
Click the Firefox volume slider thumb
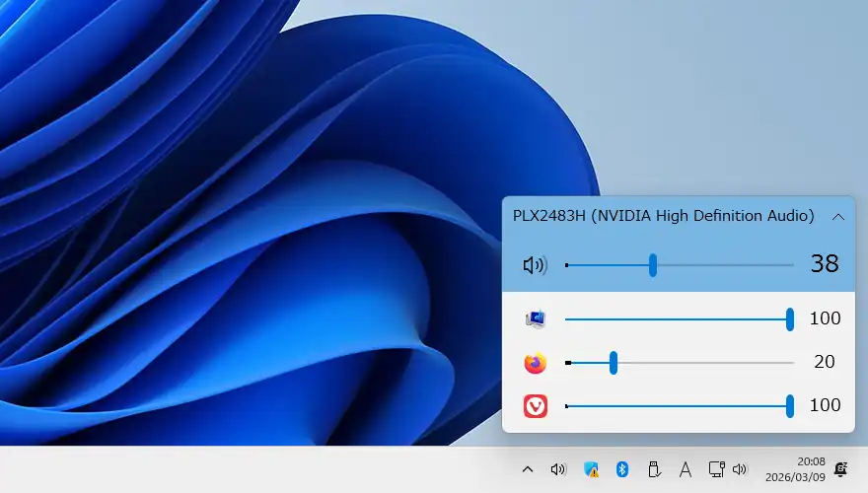tap(614, 363)
